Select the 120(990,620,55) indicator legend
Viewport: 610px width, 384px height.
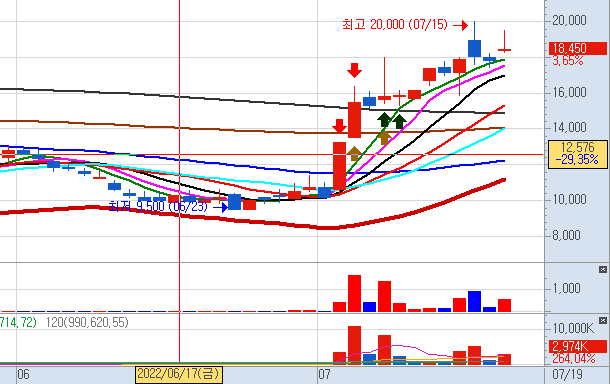tap(87, 323)
